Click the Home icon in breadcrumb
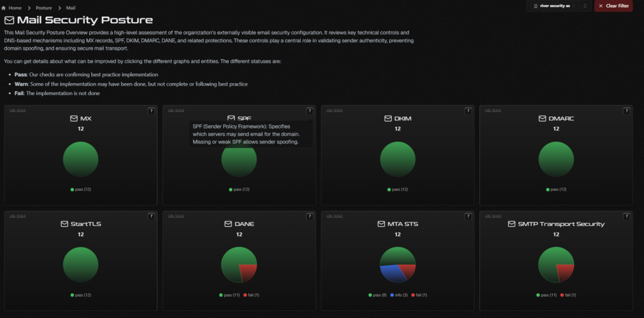Screen dimensions: 644x318 [x=3, y=8]
